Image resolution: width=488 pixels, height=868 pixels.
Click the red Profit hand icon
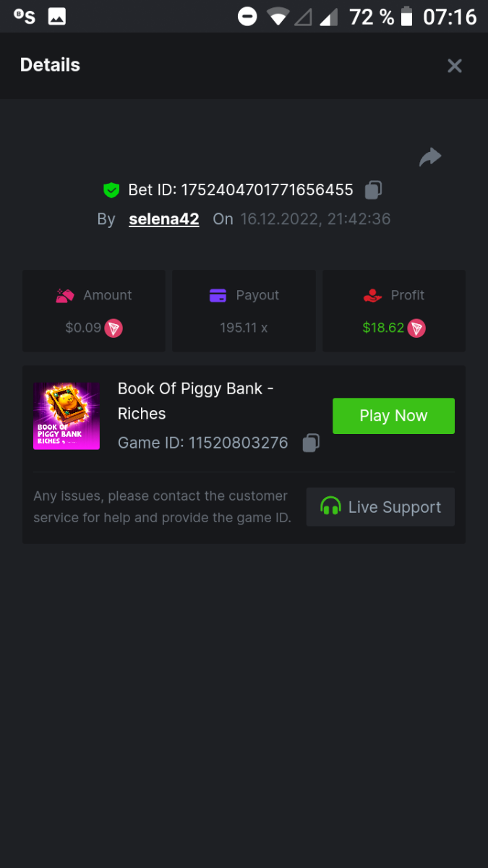372,295
